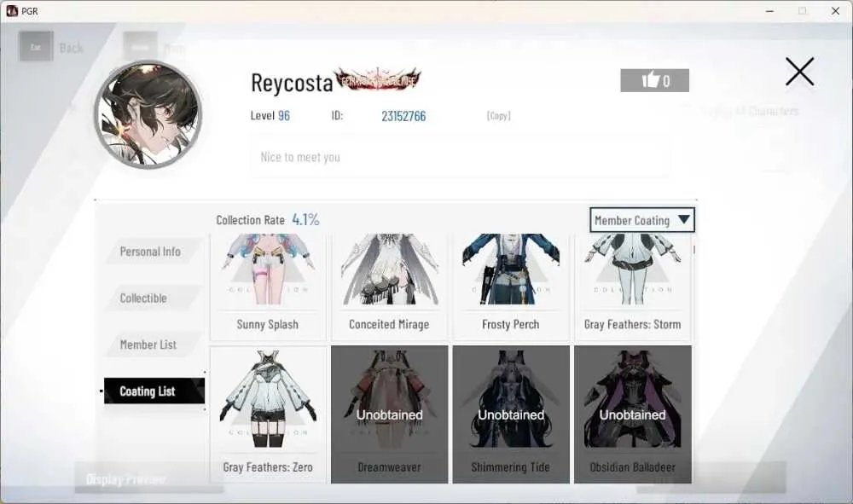Copy the player ID with [Copy]

click(x=498, y=115)
